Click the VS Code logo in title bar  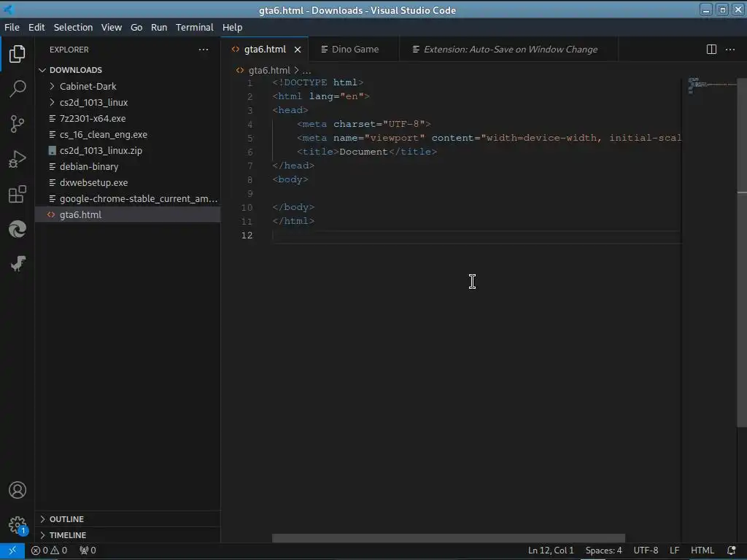tap(8, 10)
